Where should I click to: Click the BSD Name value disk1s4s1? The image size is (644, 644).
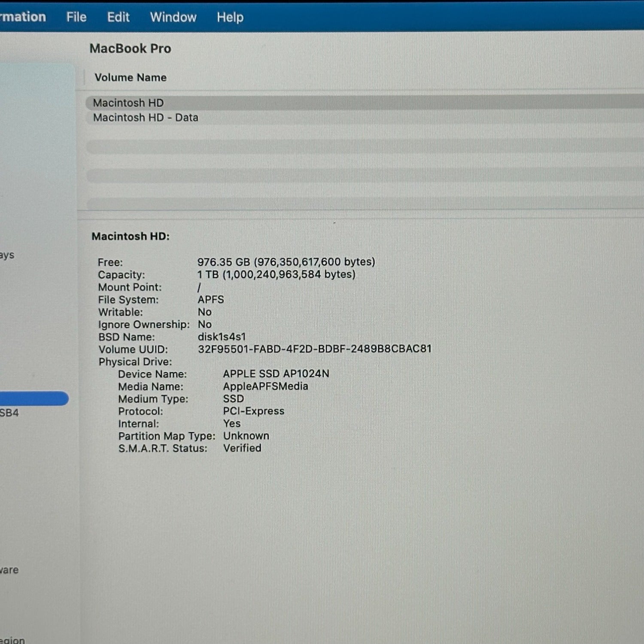click(x=222, y=337)
